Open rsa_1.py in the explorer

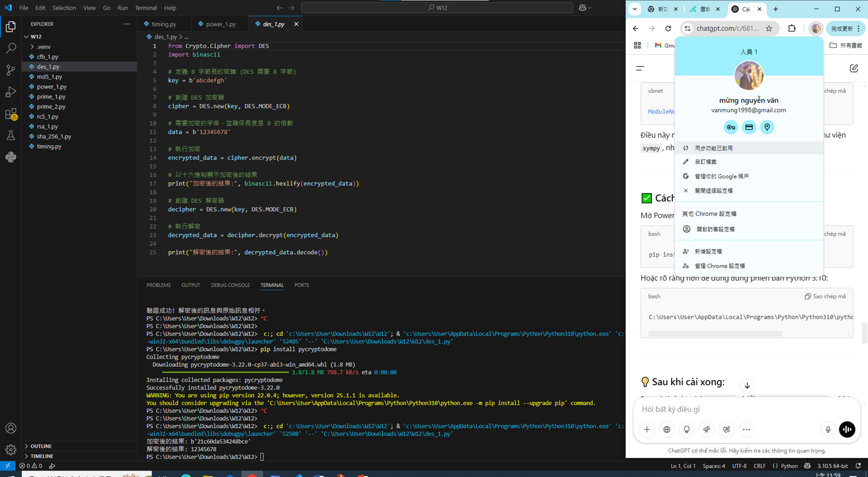(47, 127)
